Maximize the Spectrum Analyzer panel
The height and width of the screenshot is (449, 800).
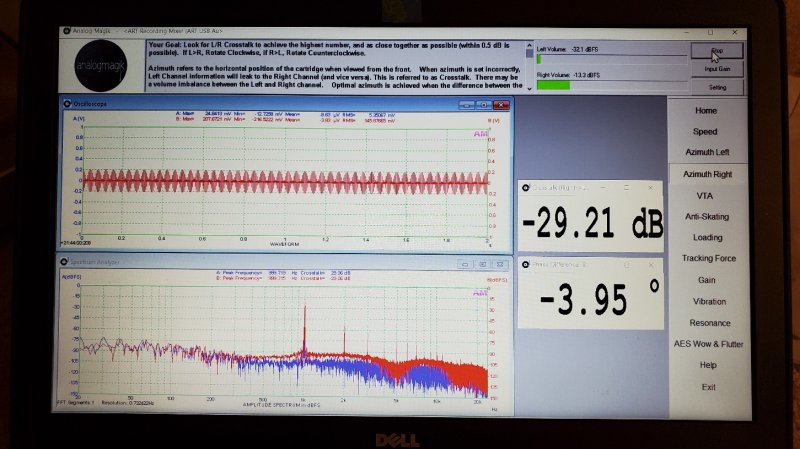[x=482, y=264]
